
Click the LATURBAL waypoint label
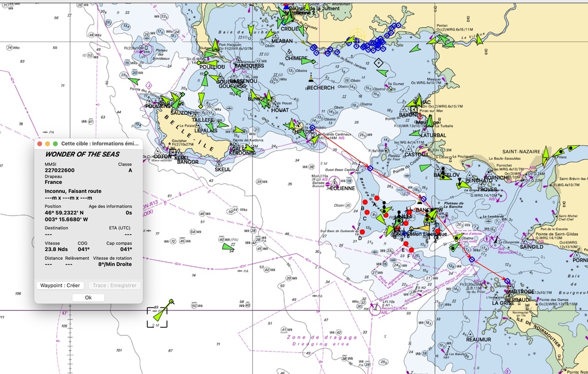[434, 136]
